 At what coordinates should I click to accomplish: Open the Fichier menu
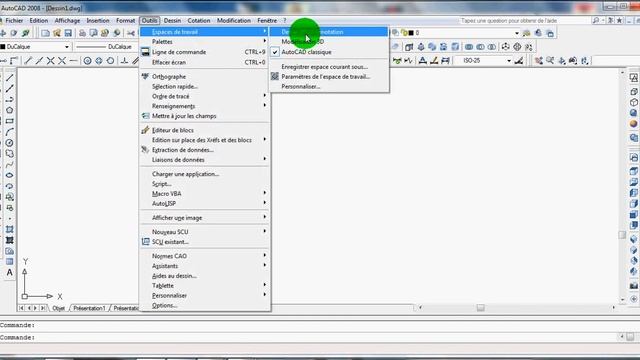click(x=14, y=20)
